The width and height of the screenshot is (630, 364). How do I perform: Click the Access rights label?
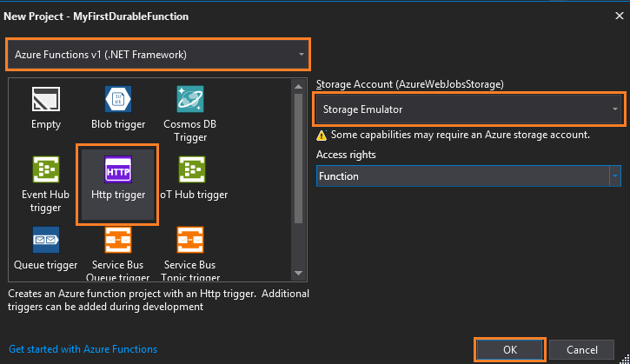[346, 155]
